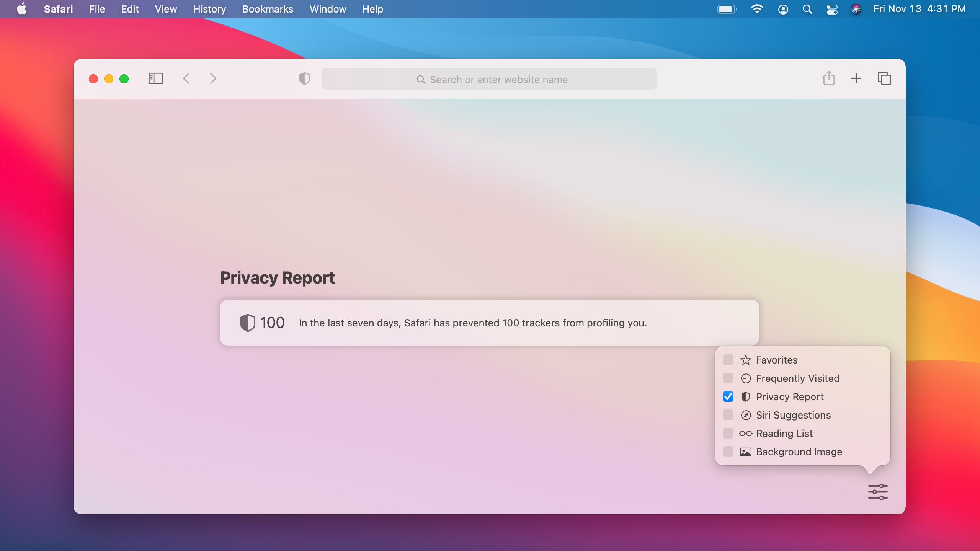Open the Help menu
The width and height of the screenshot is (980, 551).
point(372,9)
